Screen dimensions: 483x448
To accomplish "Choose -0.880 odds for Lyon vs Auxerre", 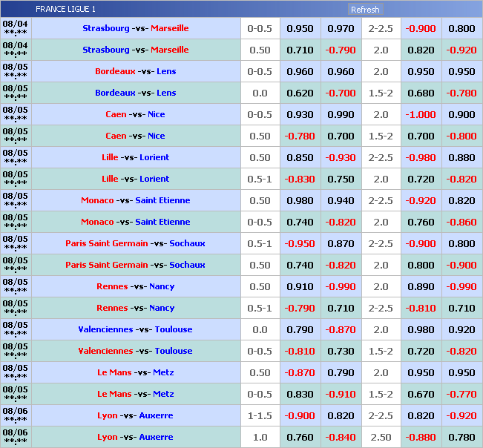I will coord(420,437).
